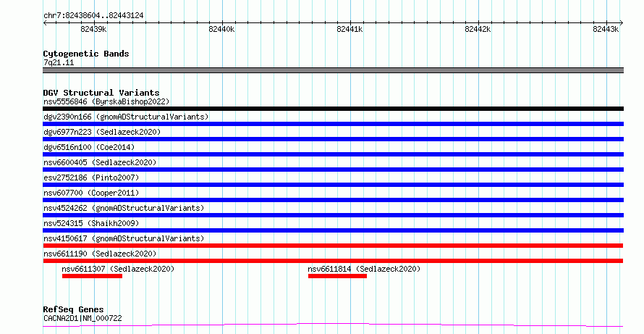The image size is (644, 334).
Task: Click the red nsv6611190 variant bar
Action: click(x=333, y=261)
